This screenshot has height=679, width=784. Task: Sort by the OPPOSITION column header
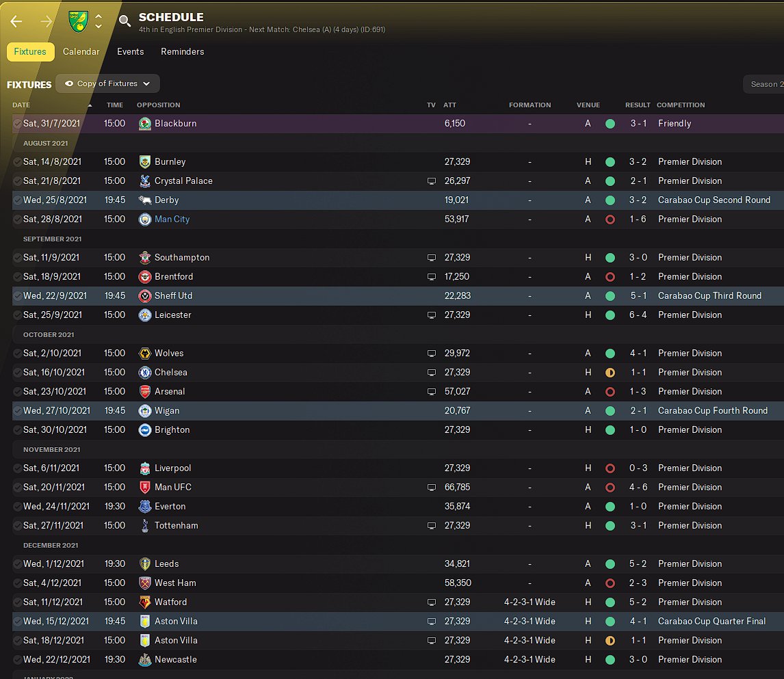click(x=159, y=105)
